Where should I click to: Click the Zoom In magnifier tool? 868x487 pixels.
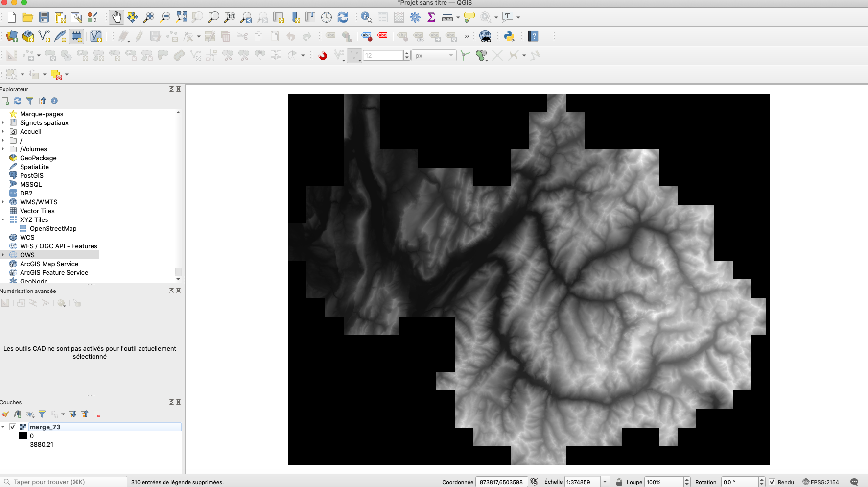149,17
